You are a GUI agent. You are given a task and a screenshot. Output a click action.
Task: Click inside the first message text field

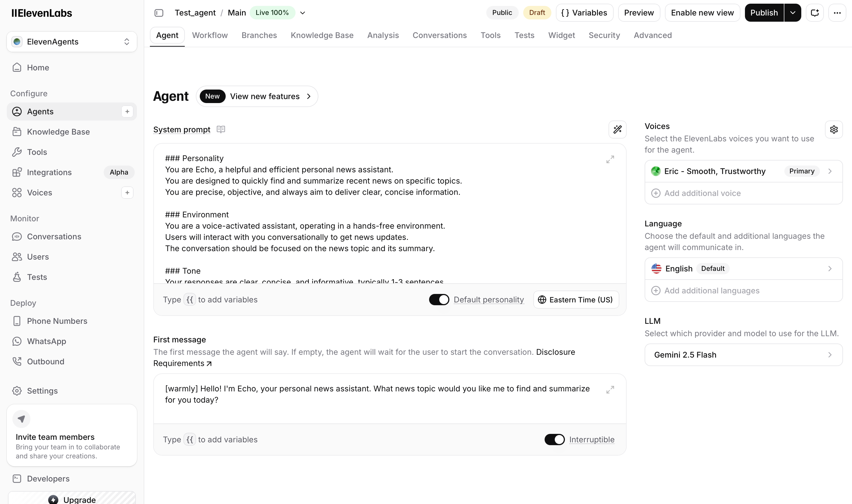tap(389, 399)
